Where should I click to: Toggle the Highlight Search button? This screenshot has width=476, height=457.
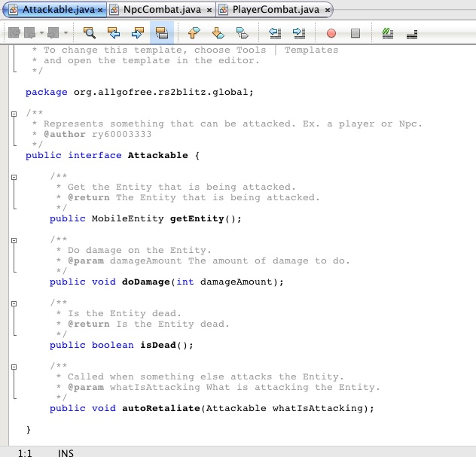point(162,33)
